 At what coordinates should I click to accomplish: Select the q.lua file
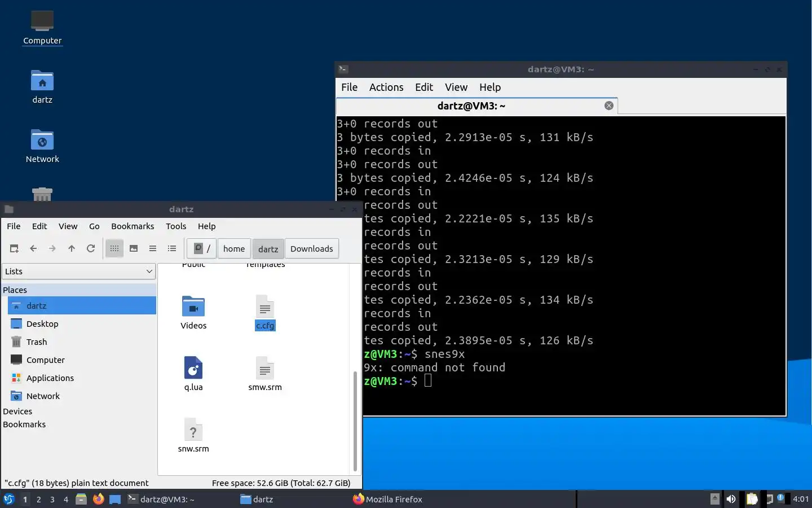tap(193, 374)
